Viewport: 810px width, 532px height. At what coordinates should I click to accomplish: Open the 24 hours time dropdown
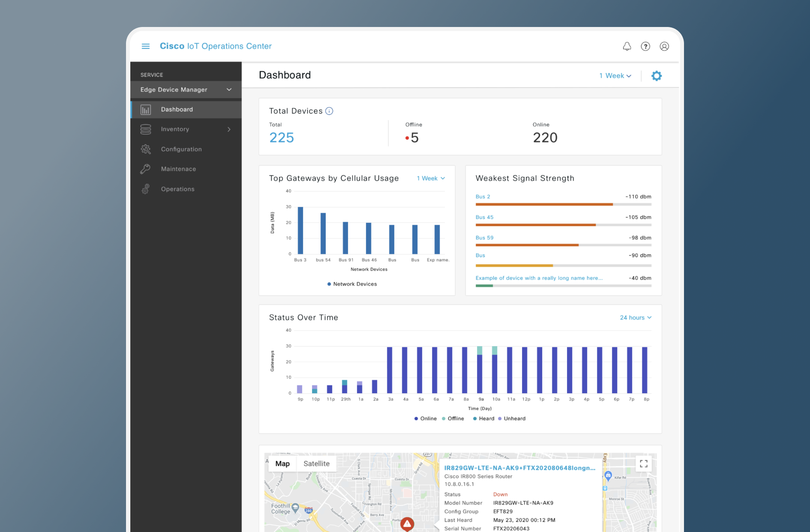pos(636,317)
